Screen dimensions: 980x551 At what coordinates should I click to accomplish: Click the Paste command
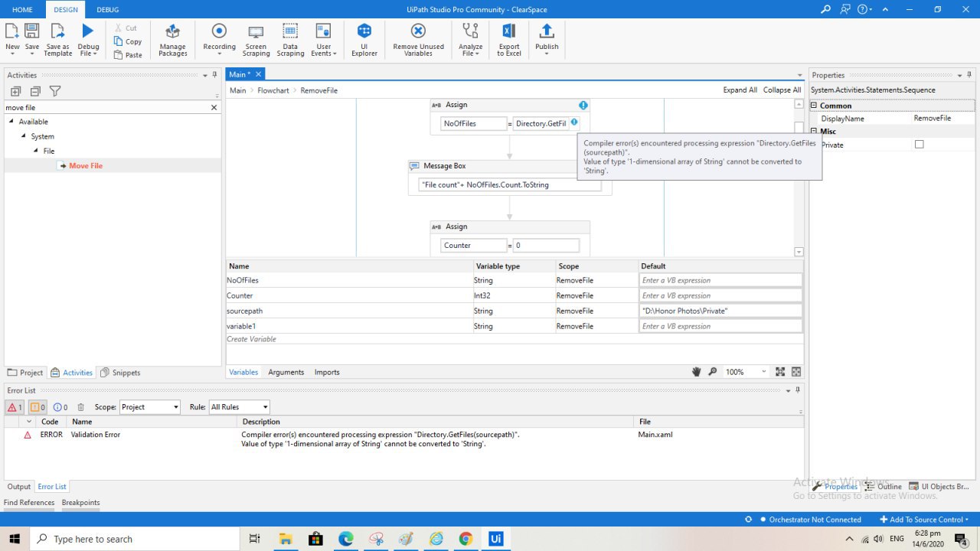click(x=128, y=55)
